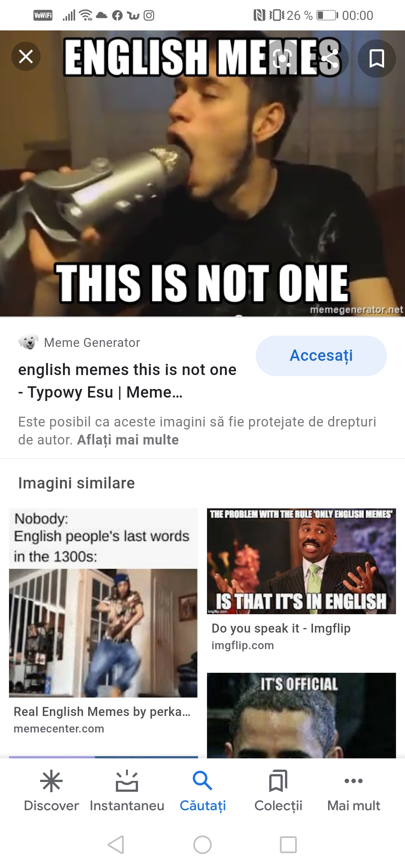Open the 'It's Official' meme thumbnail
405x868 pixels.
tap(301, 715)
